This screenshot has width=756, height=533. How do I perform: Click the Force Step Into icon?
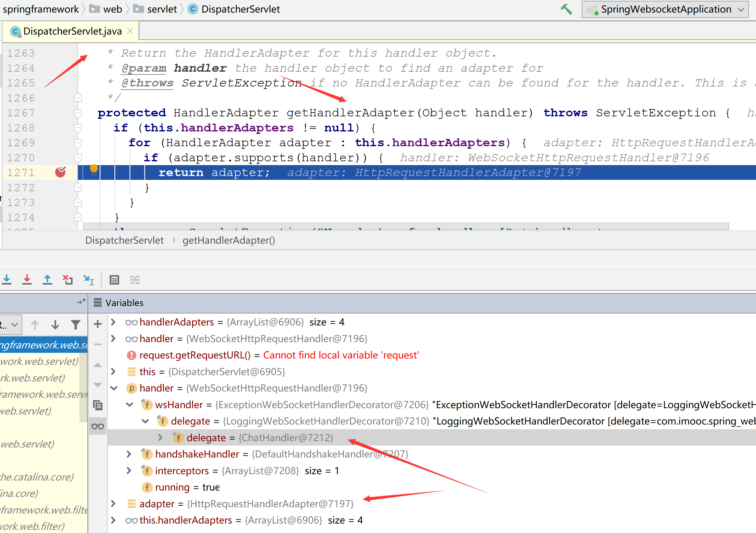click(27, 280)
